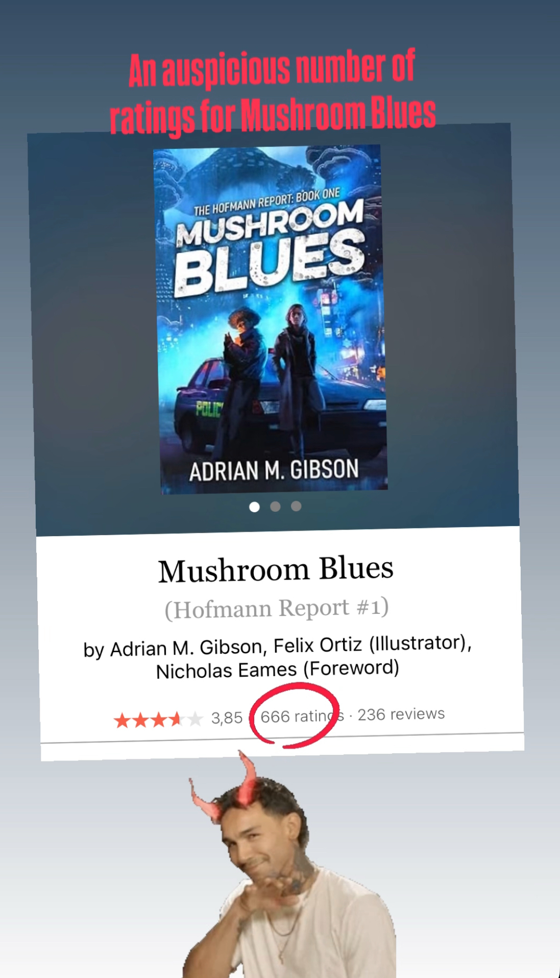Open the Hofmann Report #1 series link

coord(277,608)
